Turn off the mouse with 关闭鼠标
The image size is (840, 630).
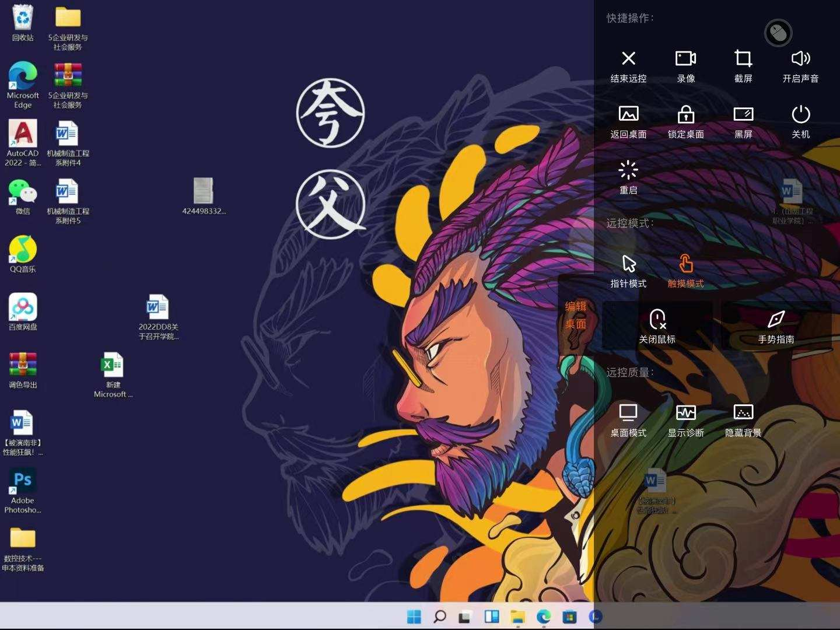[657, 327]
